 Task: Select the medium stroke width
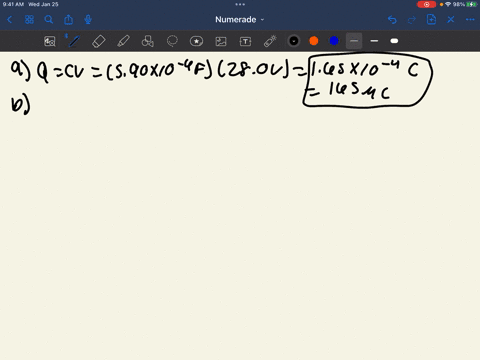(374, 41)
